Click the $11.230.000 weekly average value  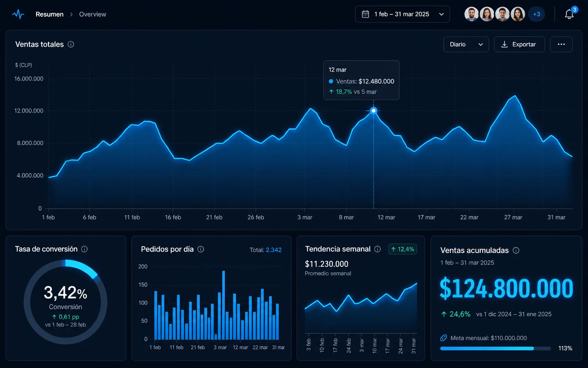pyautogui.click(x=327, y=264)
